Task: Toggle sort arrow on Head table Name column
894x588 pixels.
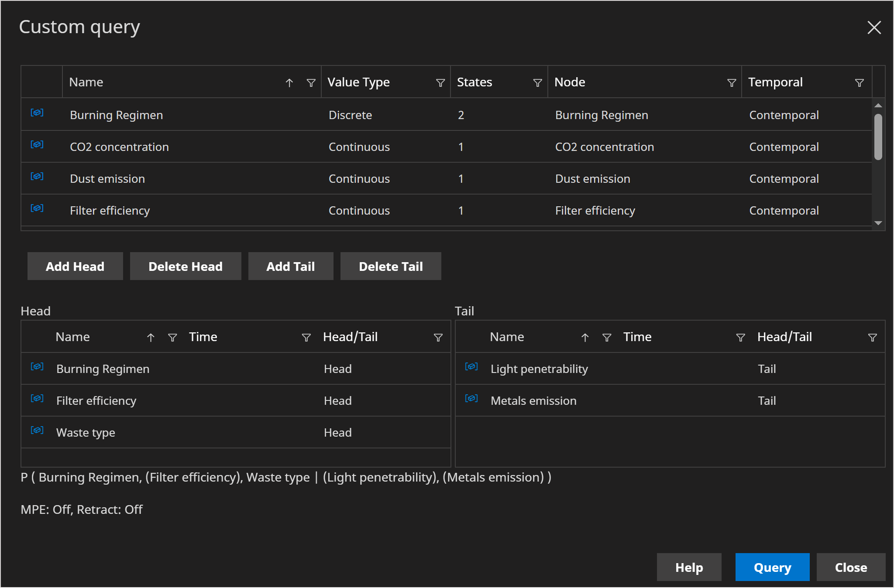Action: [x=151, y=338]
